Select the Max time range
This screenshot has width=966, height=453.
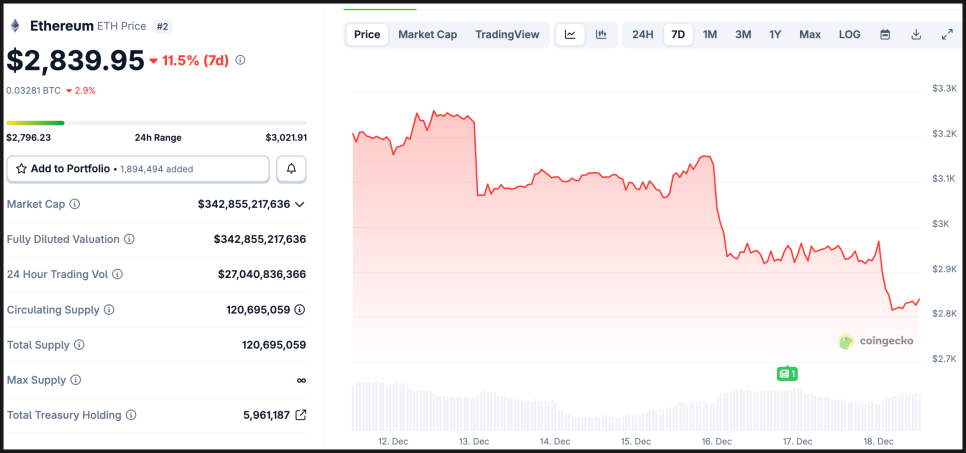tap(810, 35)
